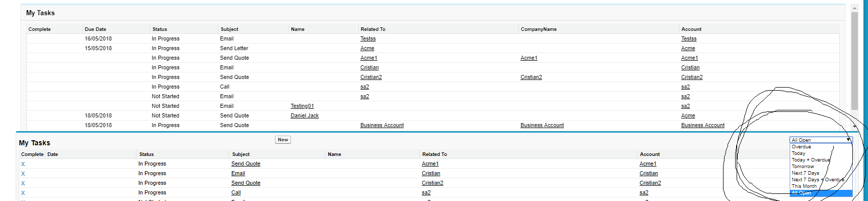Open the Business Account related-to link
The width and height of the screenshot is (868, 201).
pyautogui.click(x=382, y=126)
